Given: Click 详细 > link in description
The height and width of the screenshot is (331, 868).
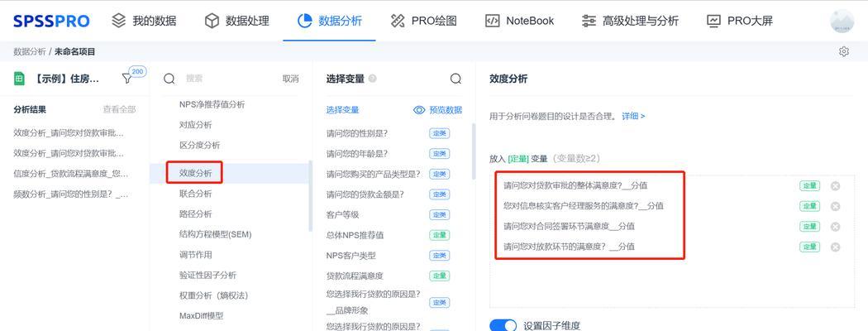Looking at the screenshot, I should click(633, 116).
